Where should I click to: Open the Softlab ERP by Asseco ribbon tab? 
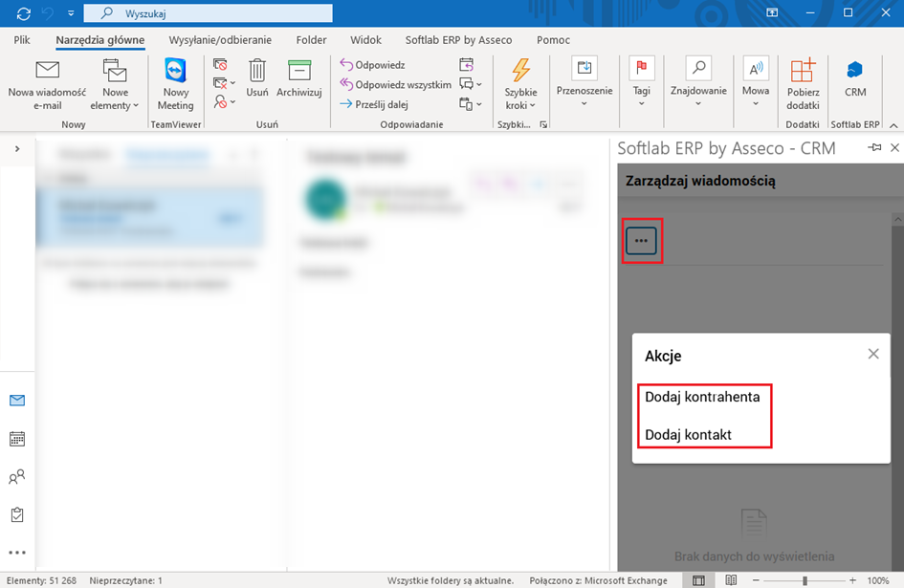[458, 40]
